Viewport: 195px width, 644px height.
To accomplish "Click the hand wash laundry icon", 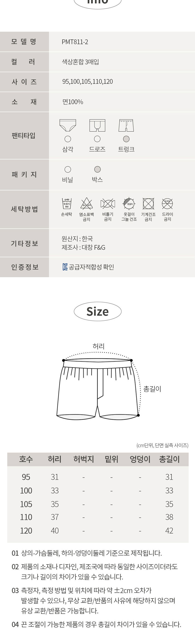I will (x=67, y=204).
